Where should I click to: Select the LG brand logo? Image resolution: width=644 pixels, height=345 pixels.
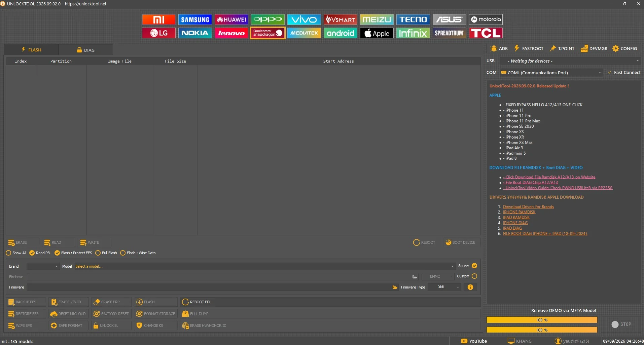pos(158,33)
